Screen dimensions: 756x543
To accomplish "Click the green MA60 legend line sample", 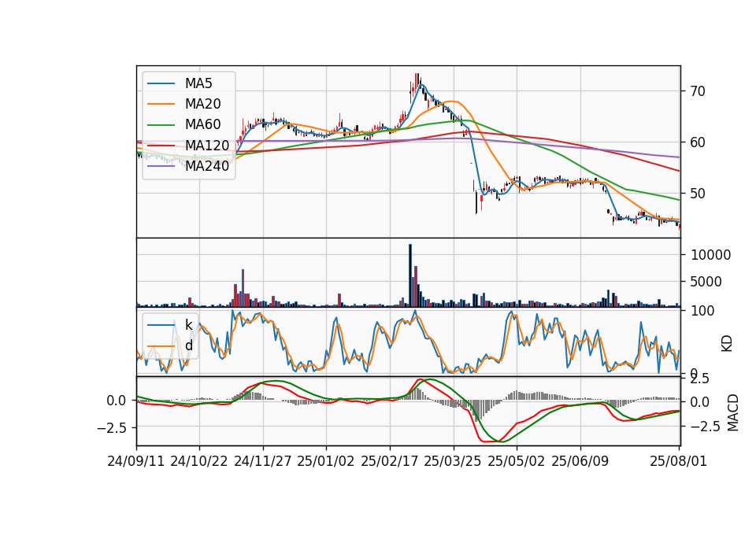I will click(161, 125).
